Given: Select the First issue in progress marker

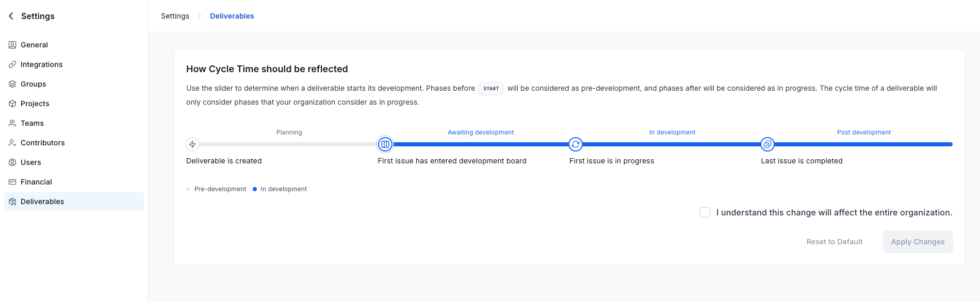Looking at the screenshot, I should click(576, 144).
